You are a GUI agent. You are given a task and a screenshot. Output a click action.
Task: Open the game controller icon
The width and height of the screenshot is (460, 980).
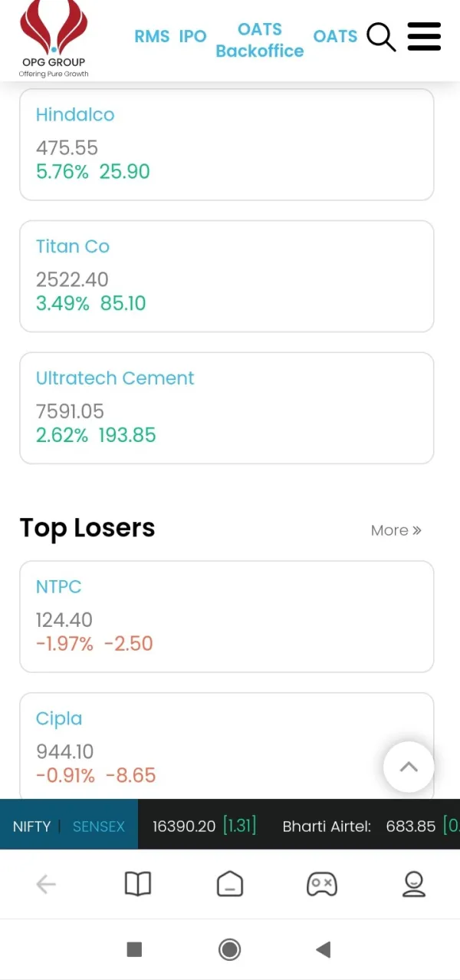pos(322,885)
